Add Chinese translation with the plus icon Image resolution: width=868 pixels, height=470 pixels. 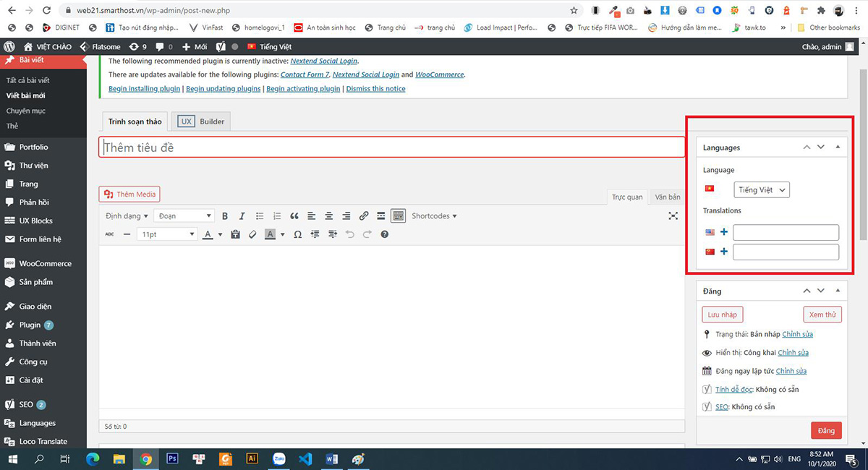tap(724, 252)
